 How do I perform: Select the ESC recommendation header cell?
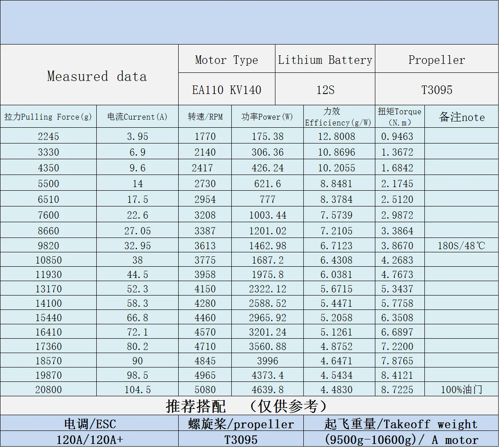click(89, 423)
